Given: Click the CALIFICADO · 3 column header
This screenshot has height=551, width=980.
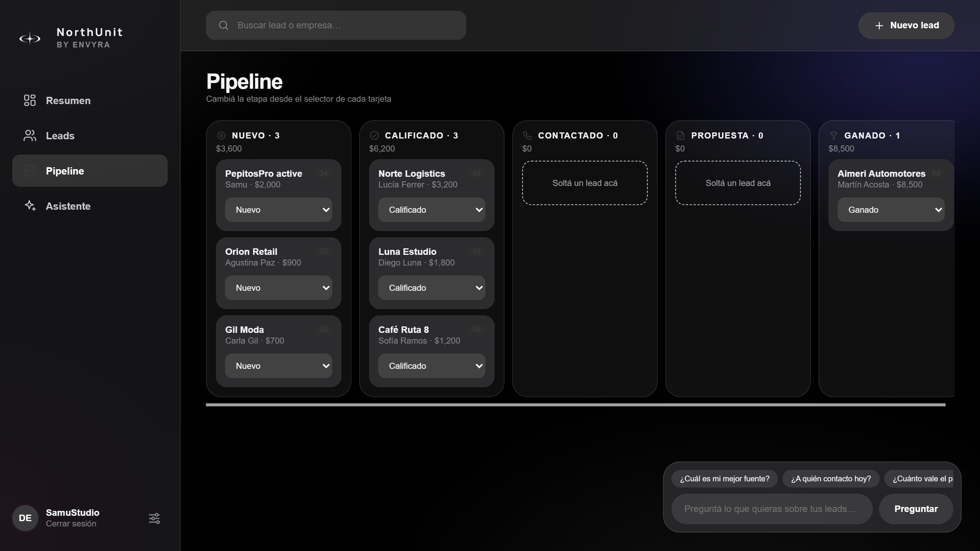Looking at the screenshot, I should point(421,135).
